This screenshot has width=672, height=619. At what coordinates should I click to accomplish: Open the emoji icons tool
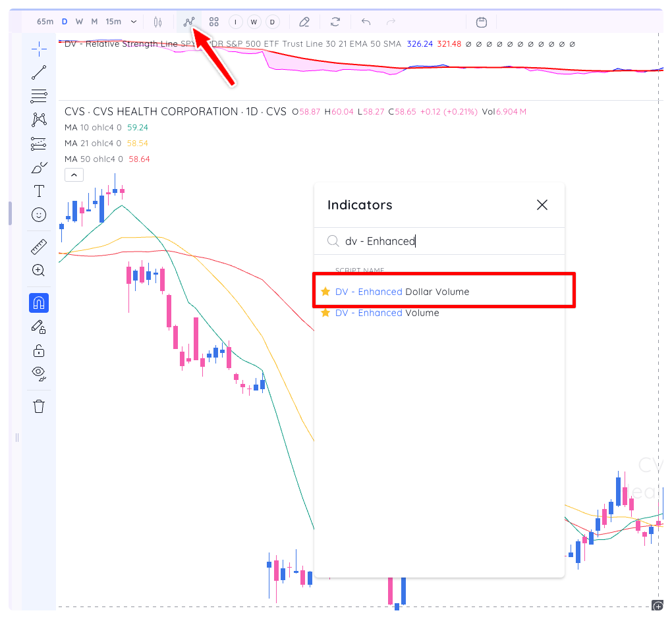(x=39, y=215)
